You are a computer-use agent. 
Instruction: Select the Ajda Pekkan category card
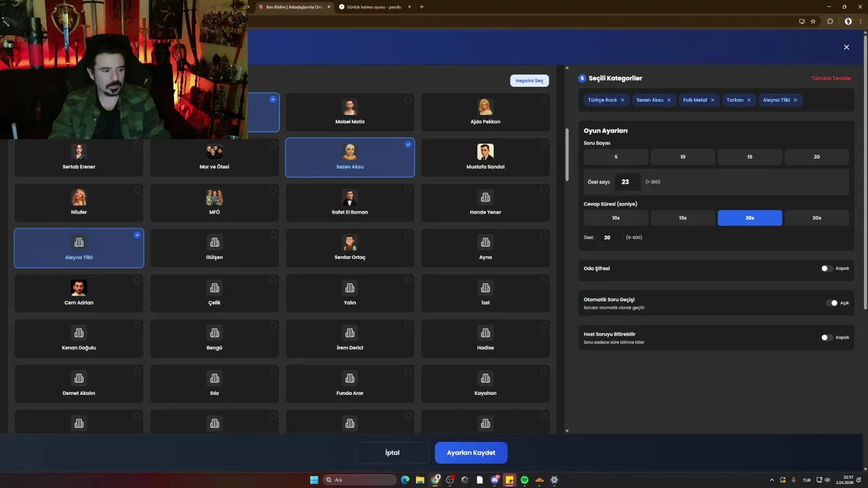point(486,113)
